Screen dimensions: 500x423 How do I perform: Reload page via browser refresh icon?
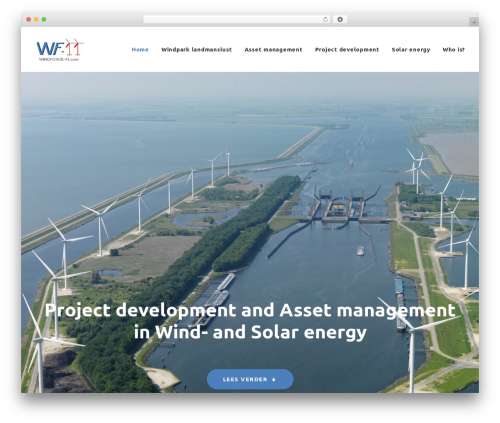pos(325,19)
